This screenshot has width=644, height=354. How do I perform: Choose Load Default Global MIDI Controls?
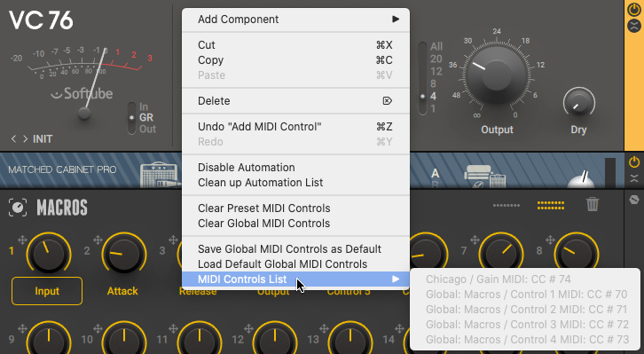coord(295,264)
